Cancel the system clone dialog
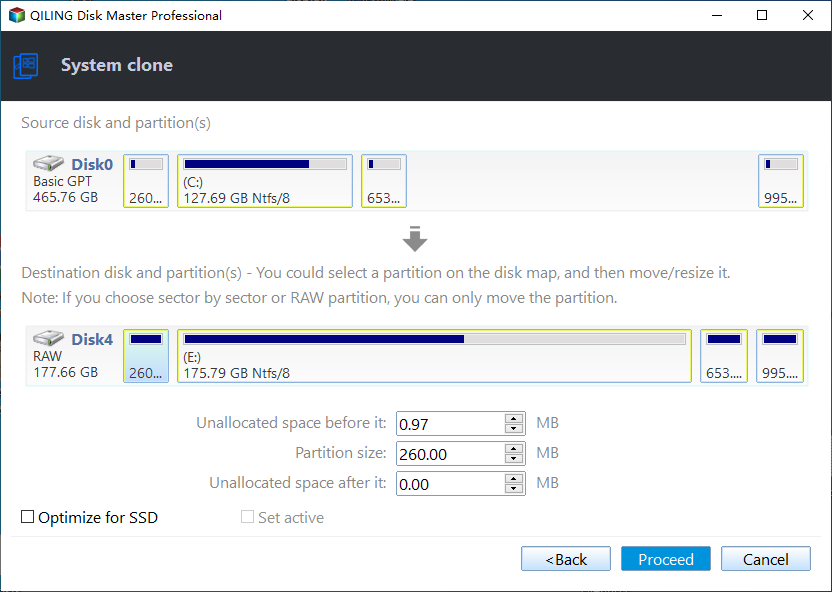Image resolution: width=832 pixels, height=592 pixels. [766, 559]
